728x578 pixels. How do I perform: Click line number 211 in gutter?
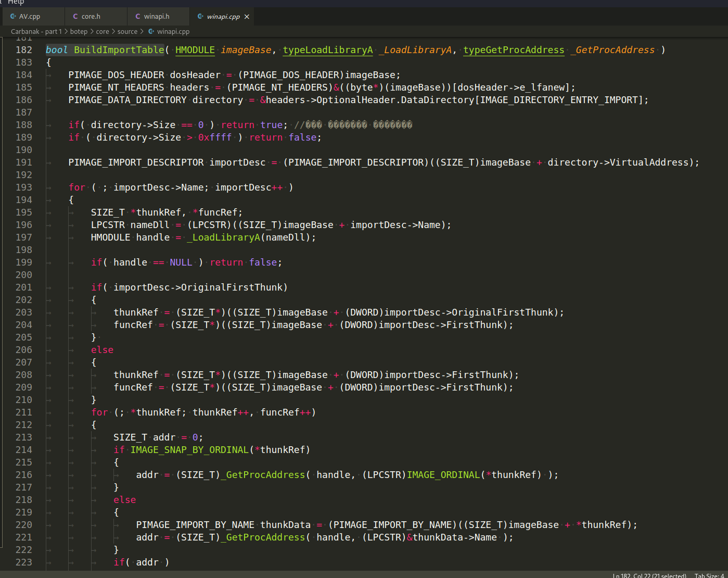pos(24,412)
